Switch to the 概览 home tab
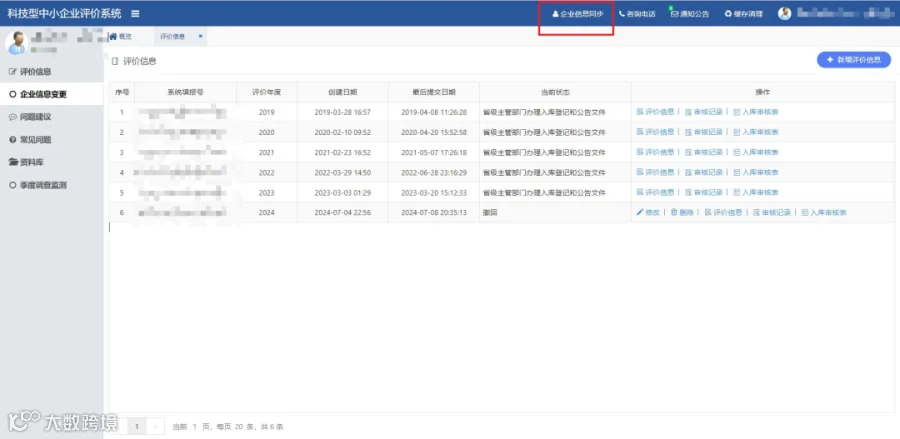The height and width of the screenshot is (439, 900). tap(121, 36)
